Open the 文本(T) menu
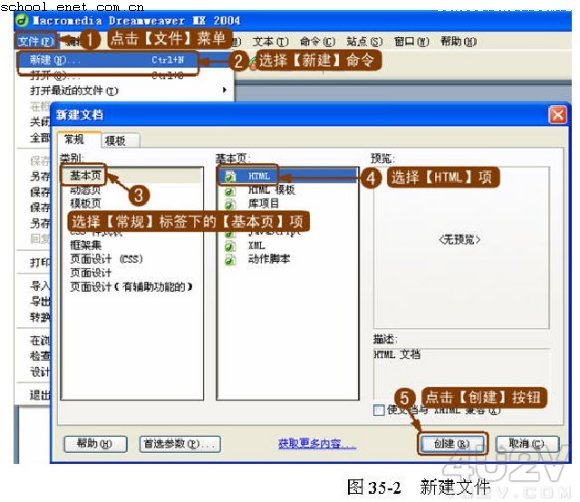 pyautogui.click(x=270, y=41)
